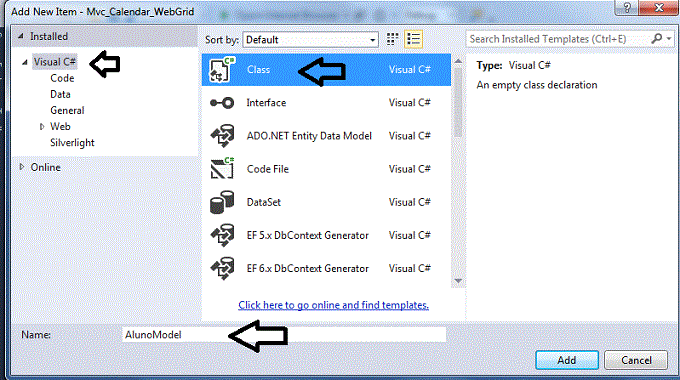Expand the Online section
The height and width of the screenshot is (380, 680).
(x=21, y=167)
